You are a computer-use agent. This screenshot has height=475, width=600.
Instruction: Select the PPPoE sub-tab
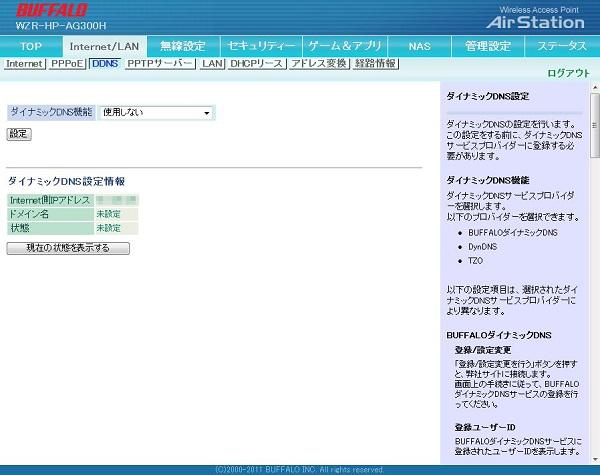pyautogui.click(x=67, y=63)
